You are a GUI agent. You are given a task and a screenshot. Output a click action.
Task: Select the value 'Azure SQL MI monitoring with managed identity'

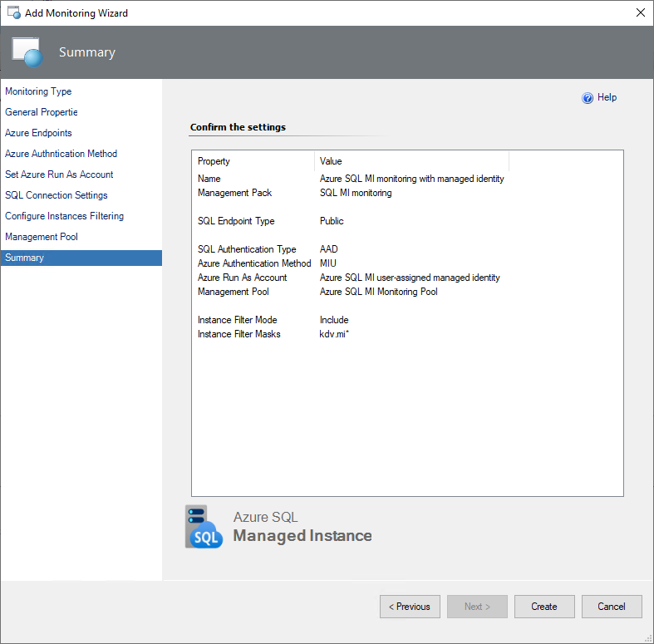pyautogui.click(x=411, y=179)
